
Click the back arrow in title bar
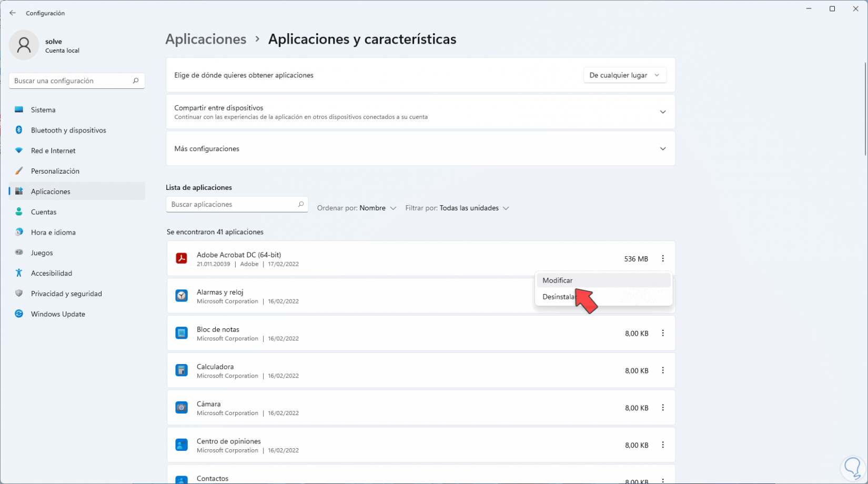coord(13,13)
